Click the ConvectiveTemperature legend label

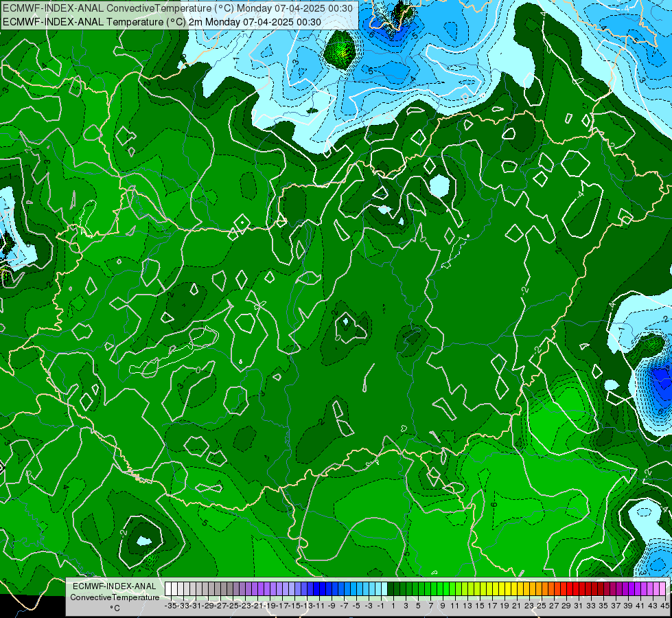click(x=115, y=597)
